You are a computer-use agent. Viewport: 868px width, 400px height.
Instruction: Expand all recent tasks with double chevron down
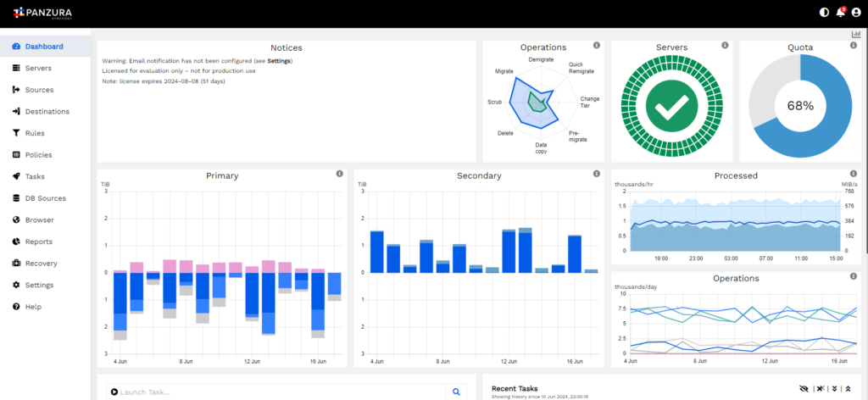(x=834, y=389)
